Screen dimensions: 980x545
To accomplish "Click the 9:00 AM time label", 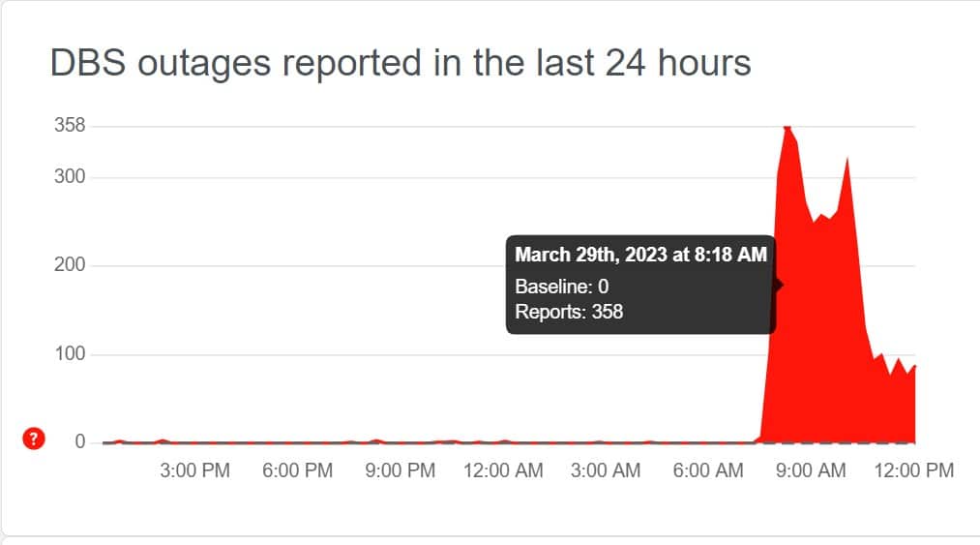I will click(x=811, y=470).
